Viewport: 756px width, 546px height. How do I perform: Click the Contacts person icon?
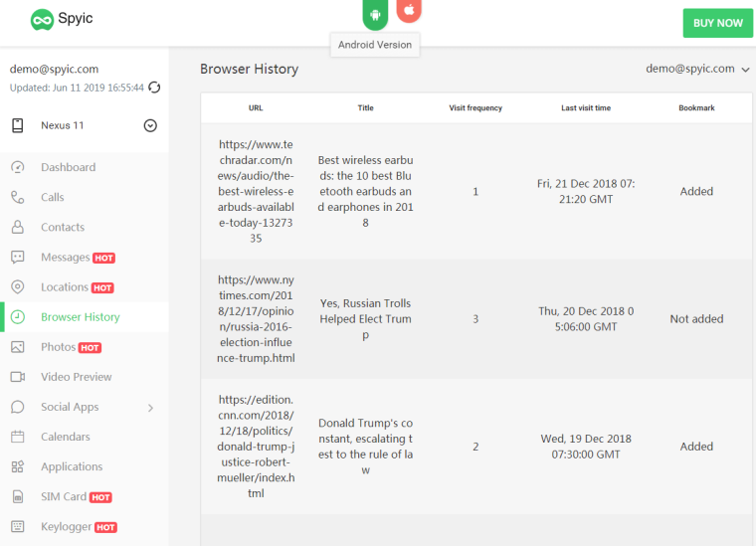coord(18,227)
